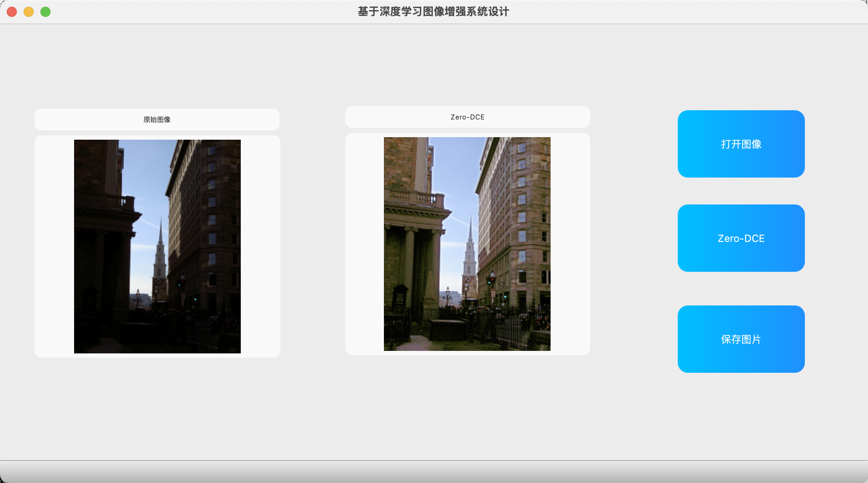The height and width of the screenshot is (483, 868).
Task: Click the 原始图像 header label
Action: pos(157,119)
